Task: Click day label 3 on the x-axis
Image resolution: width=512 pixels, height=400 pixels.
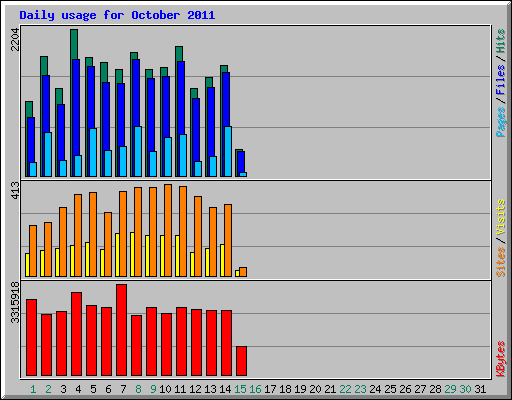Action: point(63,389)
